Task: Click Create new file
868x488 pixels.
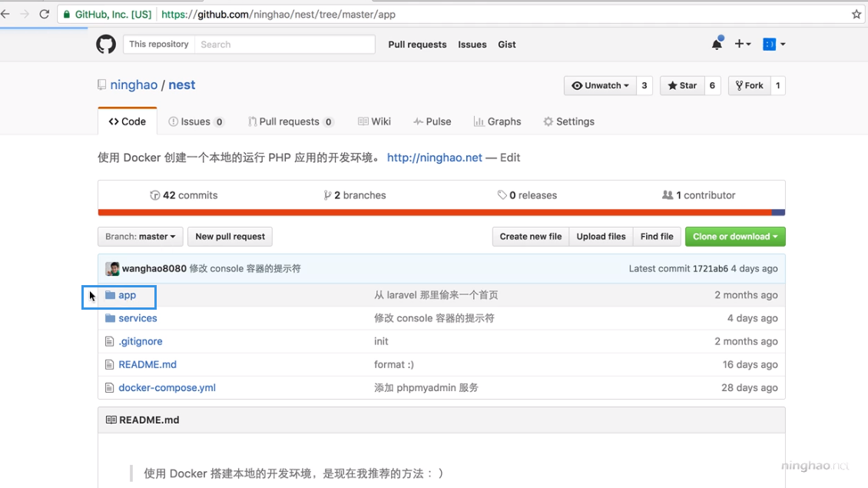Action: 530,237
